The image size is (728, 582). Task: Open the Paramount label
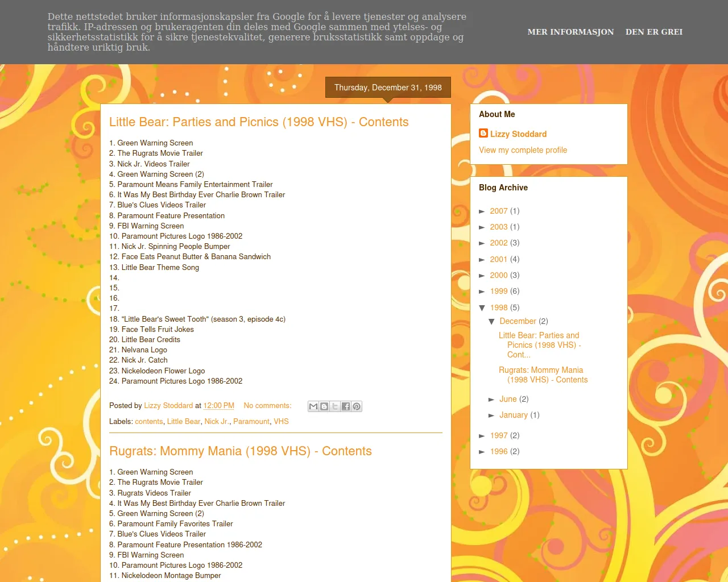(251, 422)
